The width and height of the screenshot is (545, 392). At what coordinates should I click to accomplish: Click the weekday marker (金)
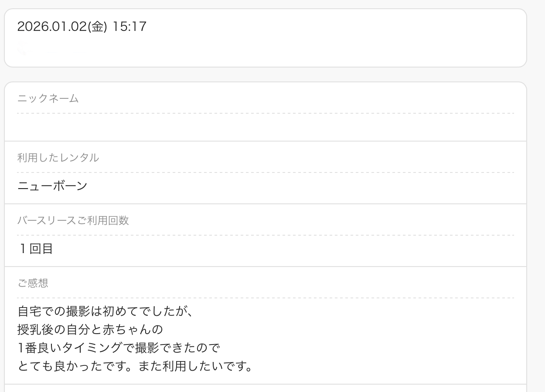[98, 27]
